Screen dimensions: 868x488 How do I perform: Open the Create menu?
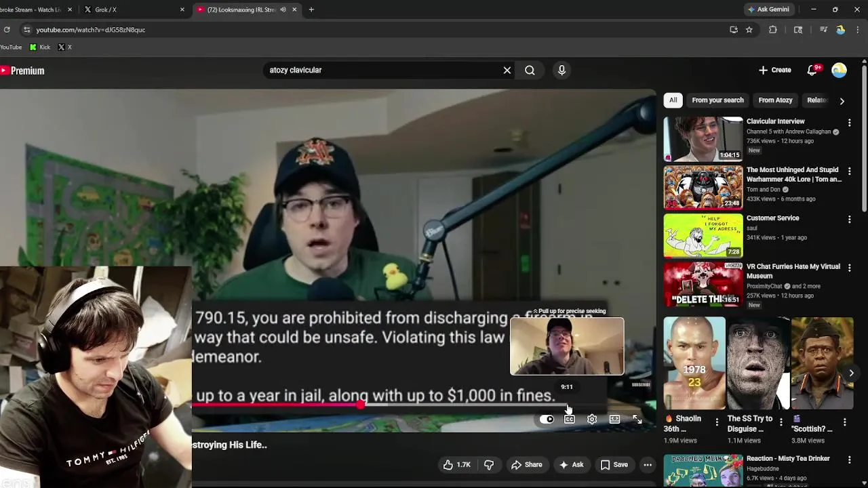tap(775, 70)
